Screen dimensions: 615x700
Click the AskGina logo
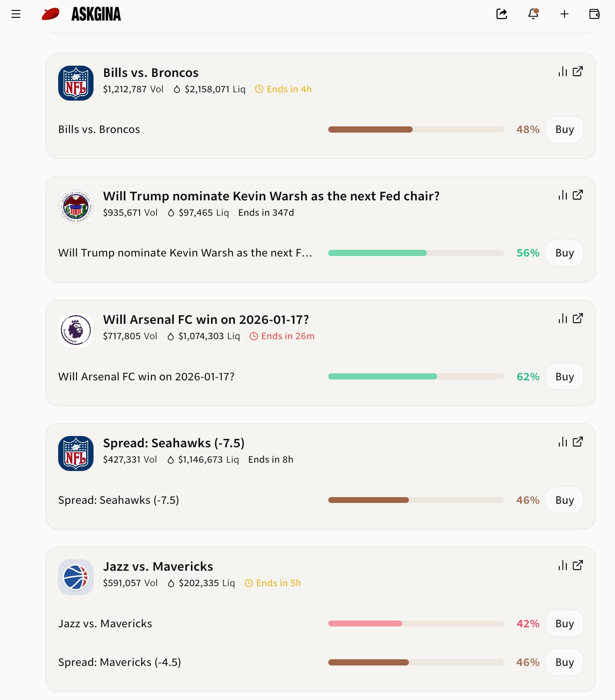pyautogui.click(x=81, y=14)
